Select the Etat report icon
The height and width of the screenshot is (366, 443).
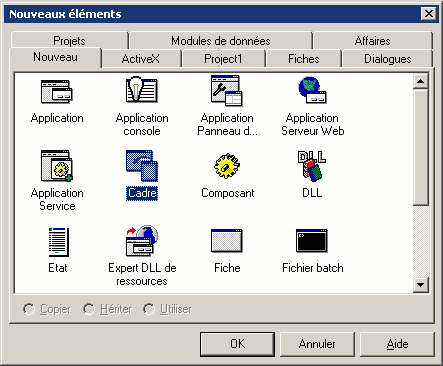59,242
